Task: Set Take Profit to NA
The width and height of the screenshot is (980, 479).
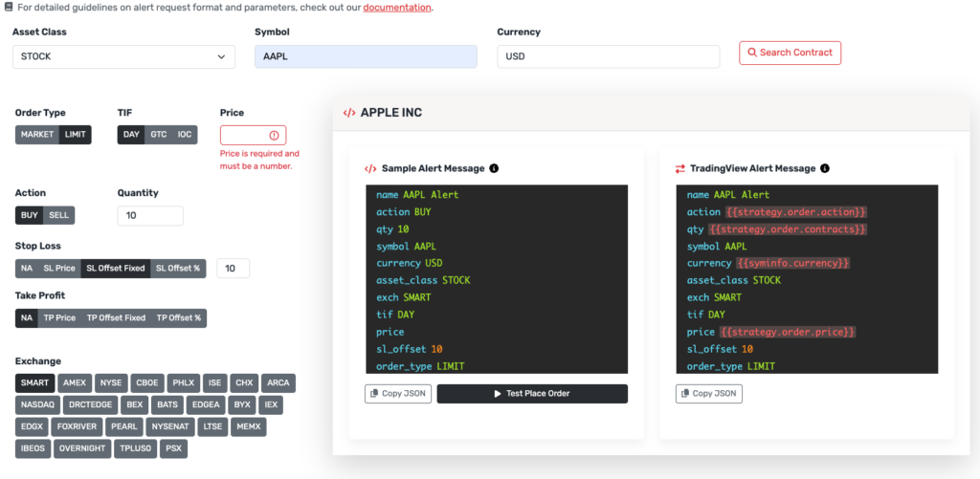Action: (27, 317)
